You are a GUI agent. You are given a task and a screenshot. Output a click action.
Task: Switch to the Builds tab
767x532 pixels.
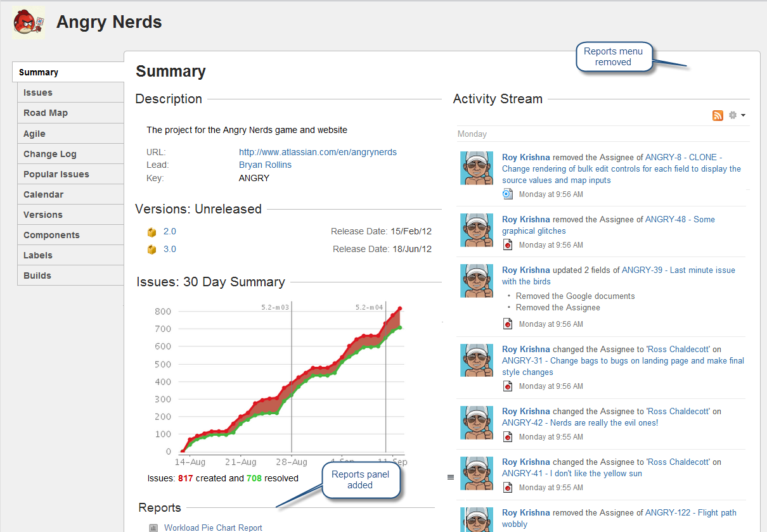[71, 275]
